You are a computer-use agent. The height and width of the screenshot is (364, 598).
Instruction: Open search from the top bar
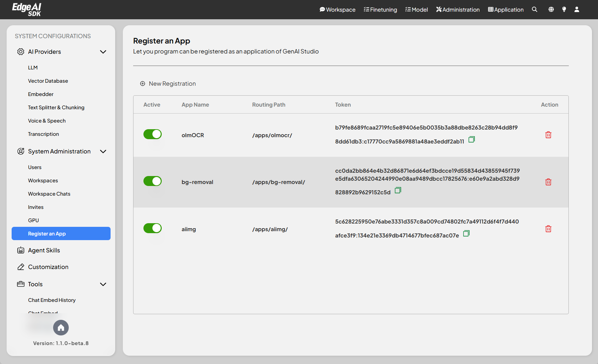[x=534, y=10]
